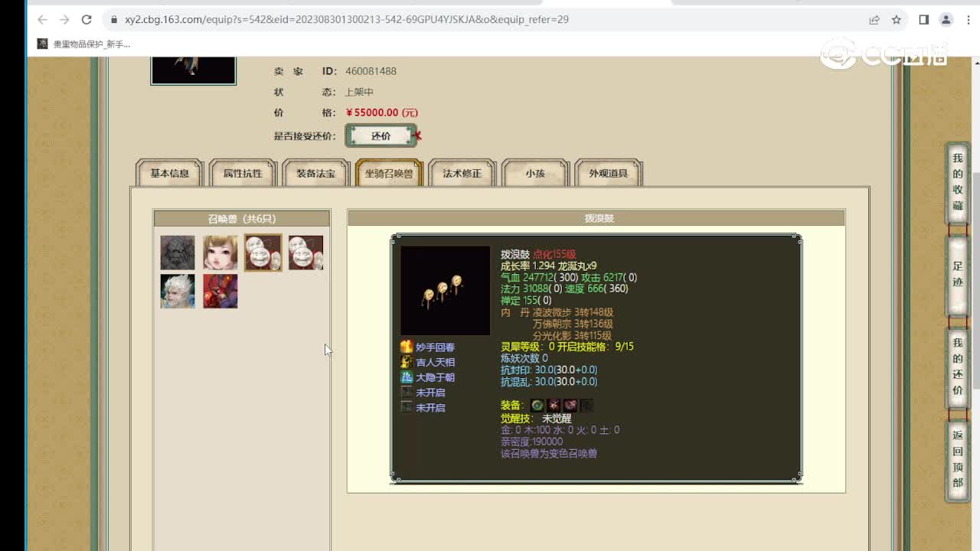Click the 拨浪鼓 pet portrait image
The image size is (980, 551).
[x=445, y=290]
